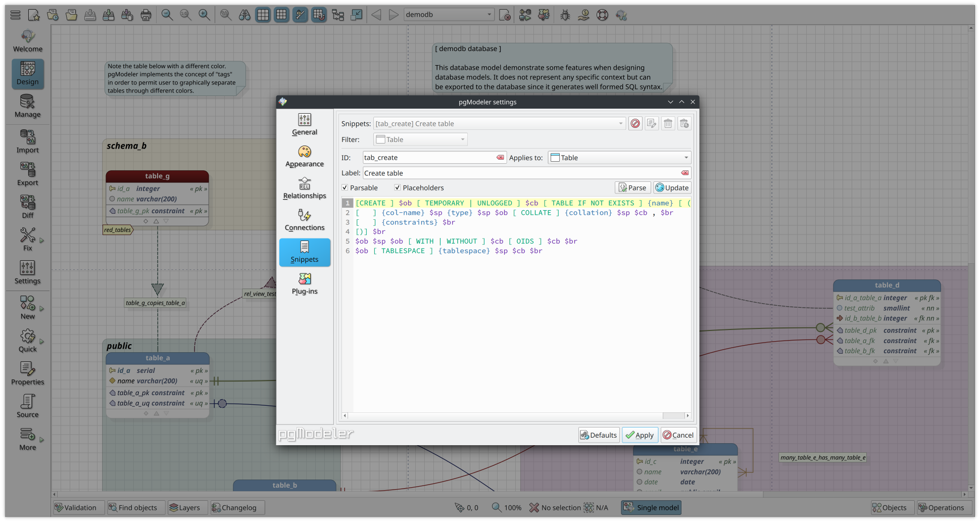The height and width of the screenshot is (522, 980).
Task: Click the remove all snippets icon
Action: 684,123
